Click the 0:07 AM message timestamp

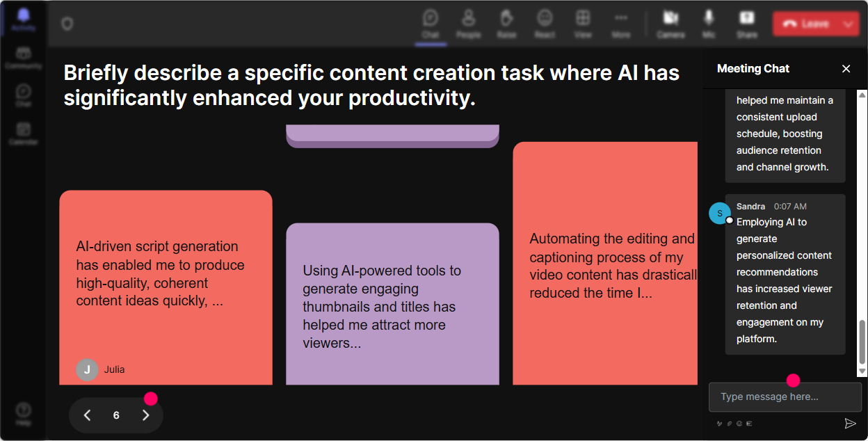(x=790, y=207)
